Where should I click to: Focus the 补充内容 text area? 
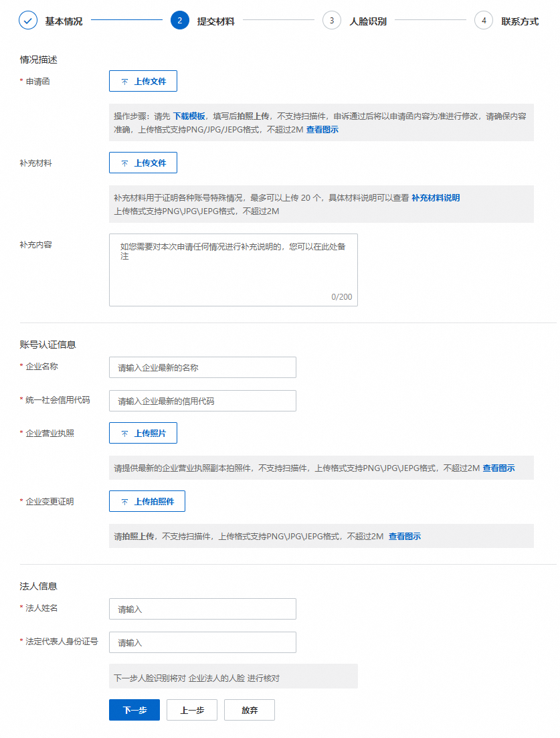234,270
